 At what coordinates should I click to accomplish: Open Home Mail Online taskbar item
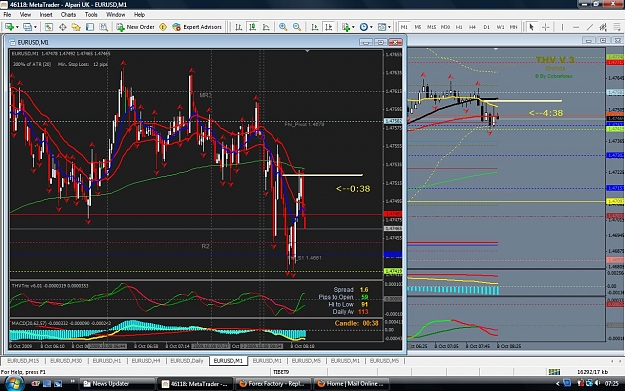tap(351, 384)
